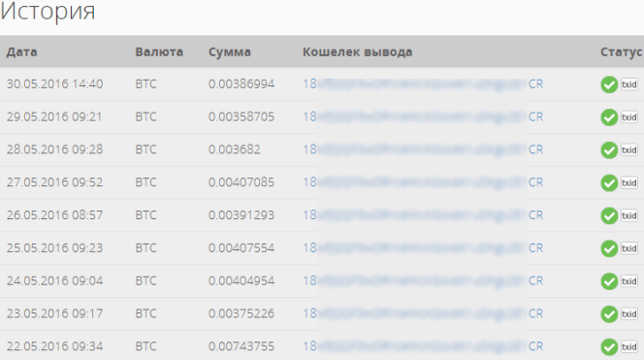Screen dimensions: 644x360
Task: Open the wallet address link for 23.05.2016
Action: pos(423,314)
